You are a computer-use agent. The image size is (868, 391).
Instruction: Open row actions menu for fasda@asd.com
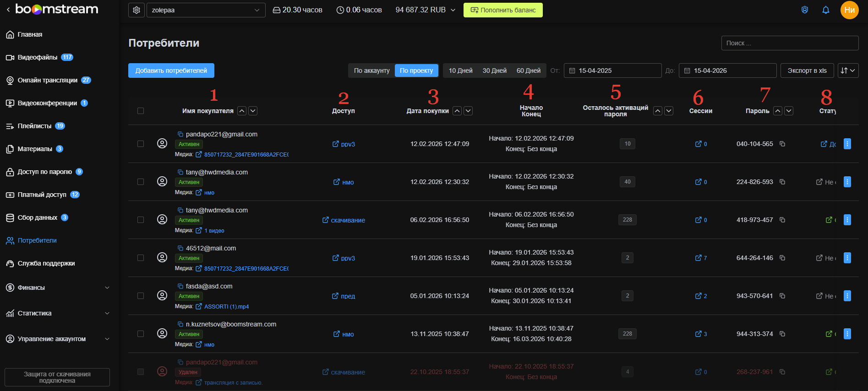point(847,296)
